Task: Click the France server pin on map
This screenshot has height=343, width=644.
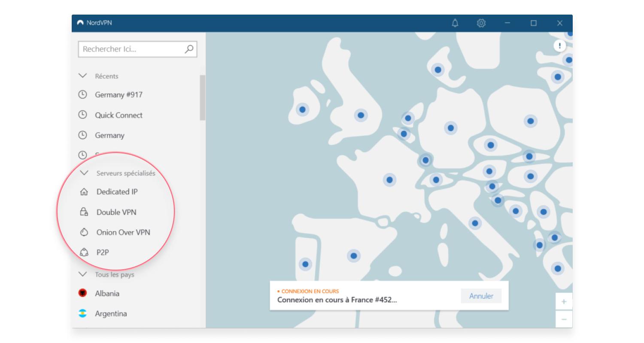Action: pos(389,180)
